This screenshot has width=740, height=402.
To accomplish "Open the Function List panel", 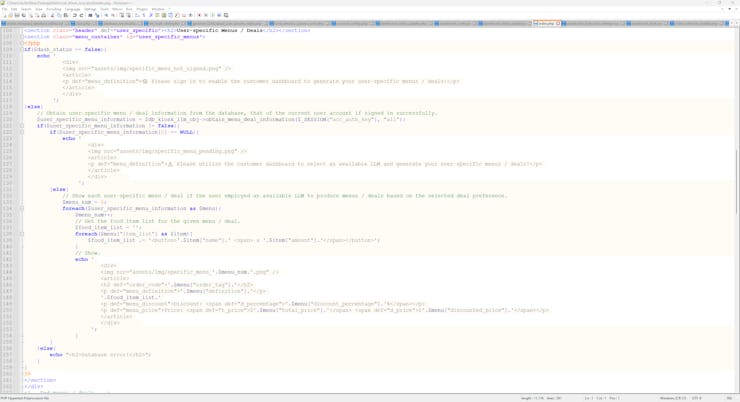I will [x=177, y=15].
